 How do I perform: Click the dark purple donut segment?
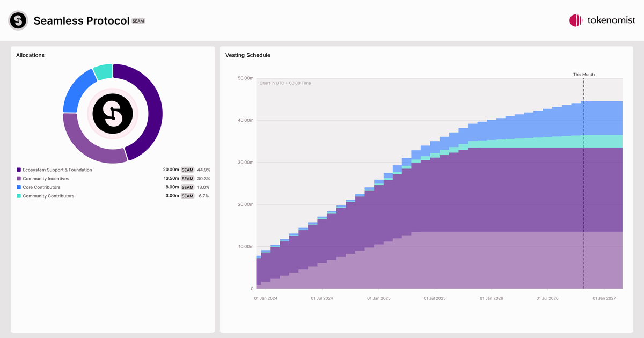click(x=154, y=106)
